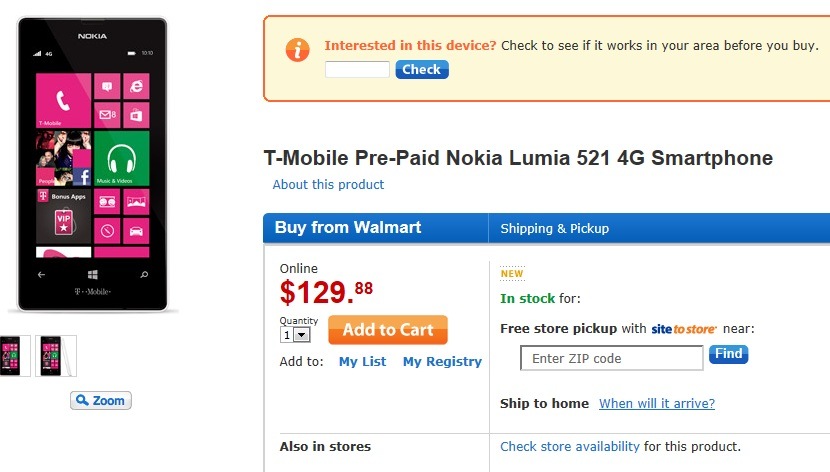Image resolution: width=830 pixels, height=472 pixels.
Task: Select the Buy from Walmart tab
Action: pyautogui.click(x=348, y=228)
